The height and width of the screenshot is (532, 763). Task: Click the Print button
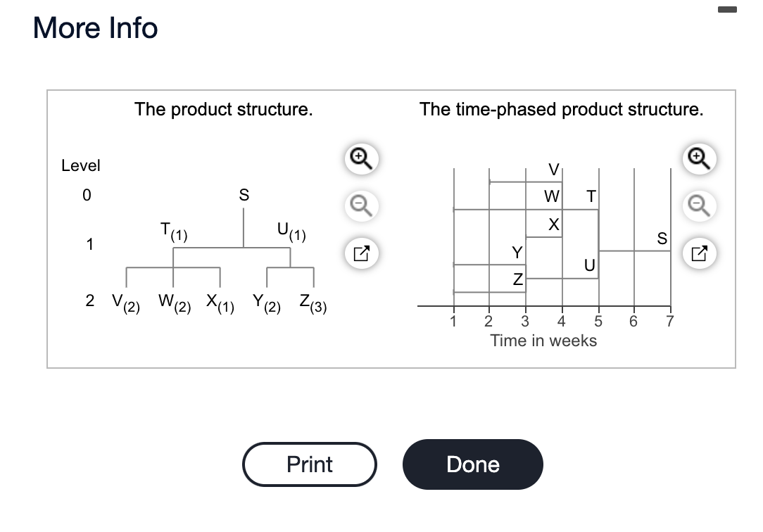(310, 464)
